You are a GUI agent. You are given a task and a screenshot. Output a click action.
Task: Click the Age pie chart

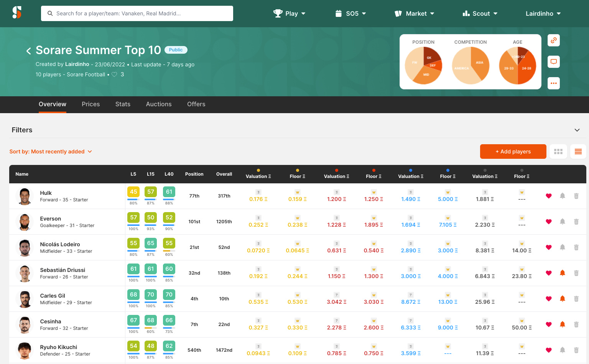tap(518, 66)
